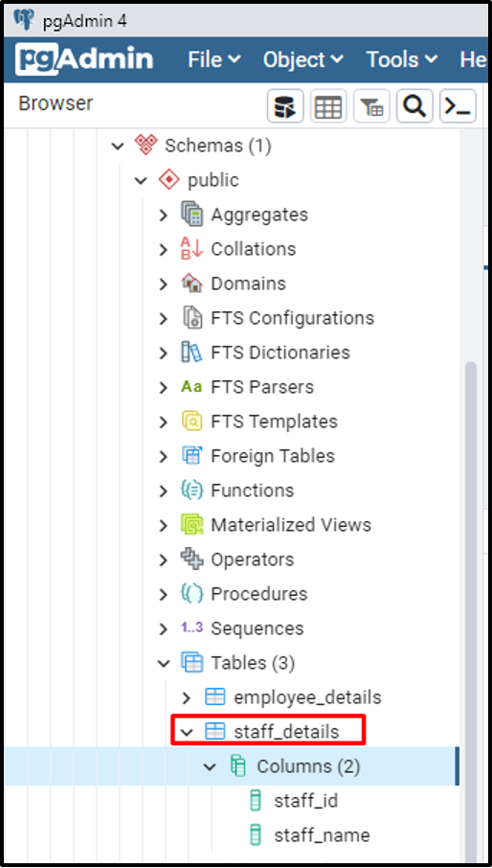Collapse the Schemas (1) node
The width and height of the screenshot is (492, 868).
click(x=117, y=147)
